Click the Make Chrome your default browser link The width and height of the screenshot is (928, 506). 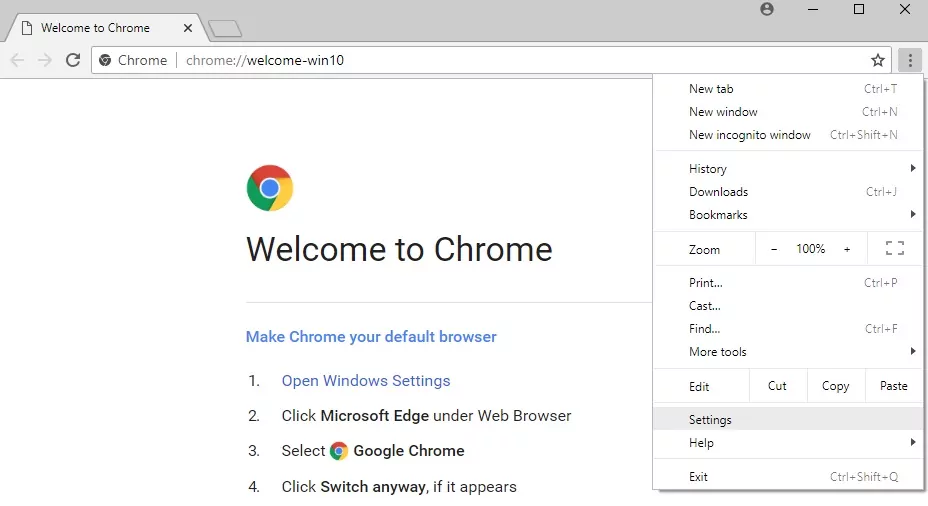(x=371, y=337)
